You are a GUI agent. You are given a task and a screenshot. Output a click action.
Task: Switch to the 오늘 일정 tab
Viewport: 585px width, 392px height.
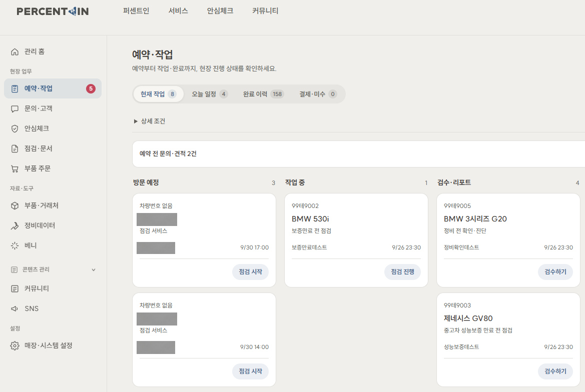210,94
